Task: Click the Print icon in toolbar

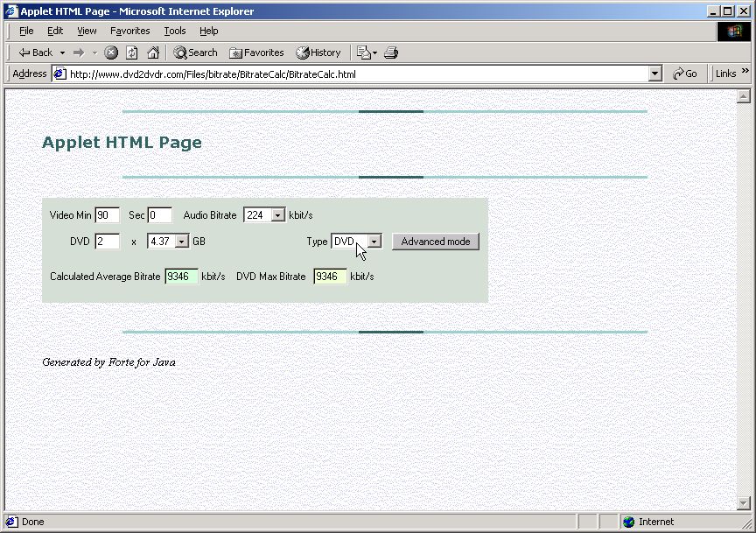Action: pos(391,53)
